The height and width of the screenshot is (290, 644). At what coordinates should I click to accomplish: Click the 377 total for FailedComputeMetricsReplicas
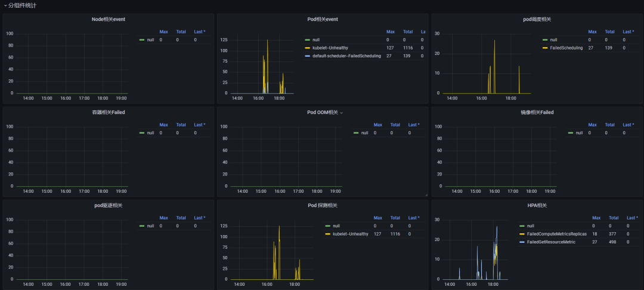613,234
